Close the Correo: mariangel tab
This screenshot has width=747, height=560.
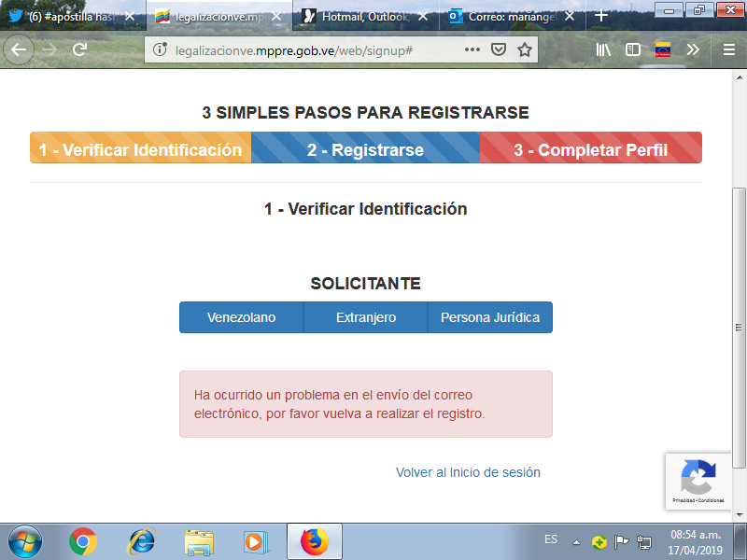[x=570, y=17]
